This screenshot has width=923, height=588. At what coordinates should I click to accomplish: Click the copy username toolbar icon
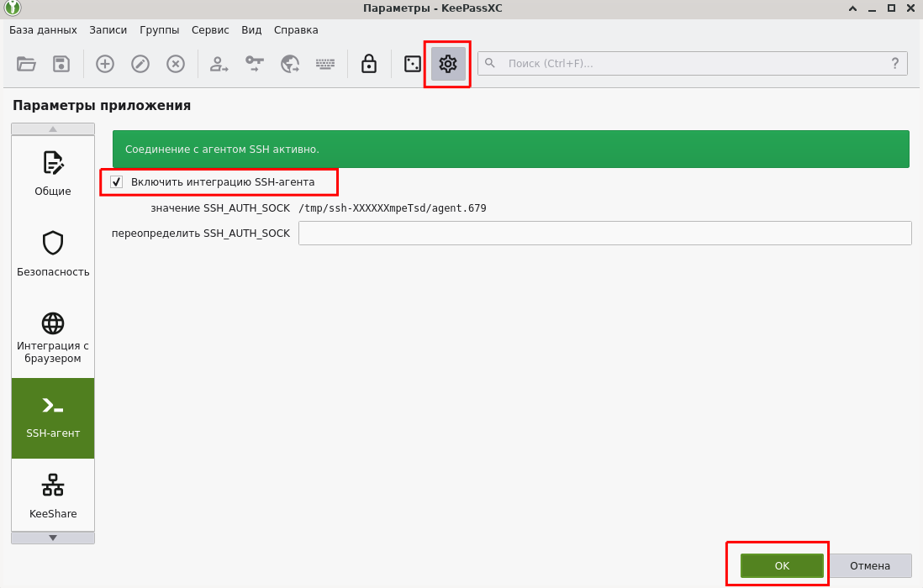[x=219, y=64]
